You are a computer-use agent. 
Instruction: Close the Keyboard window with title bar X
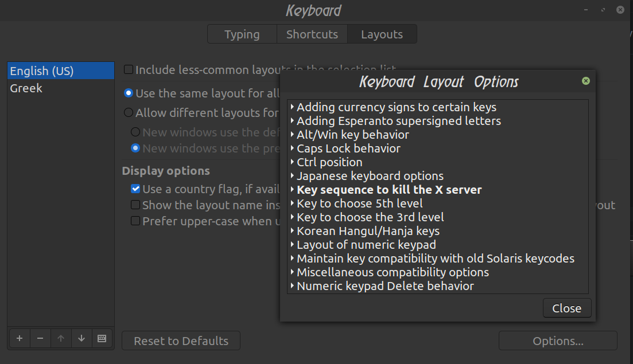pyautogui.click(x=620, y=10)
